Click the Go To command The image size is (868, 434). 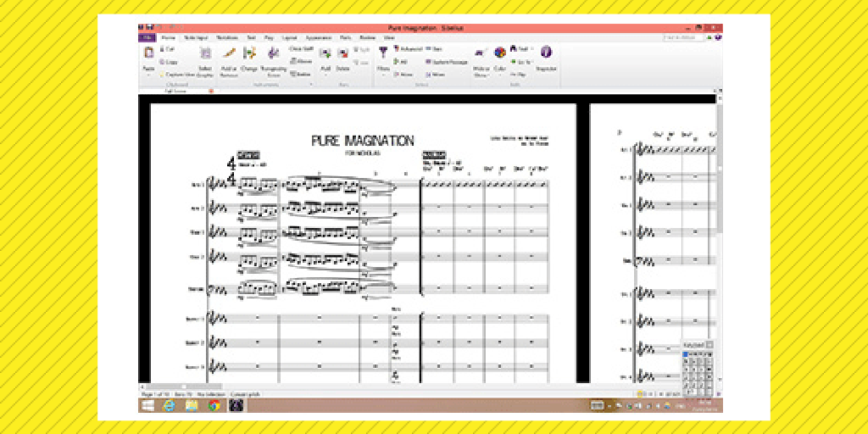click(x=521, y=61)
